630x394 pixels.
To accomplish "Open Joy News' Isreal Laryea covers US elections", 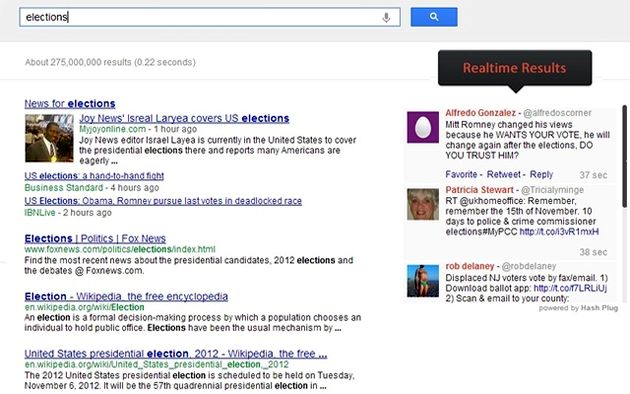I will pos(184,118).
